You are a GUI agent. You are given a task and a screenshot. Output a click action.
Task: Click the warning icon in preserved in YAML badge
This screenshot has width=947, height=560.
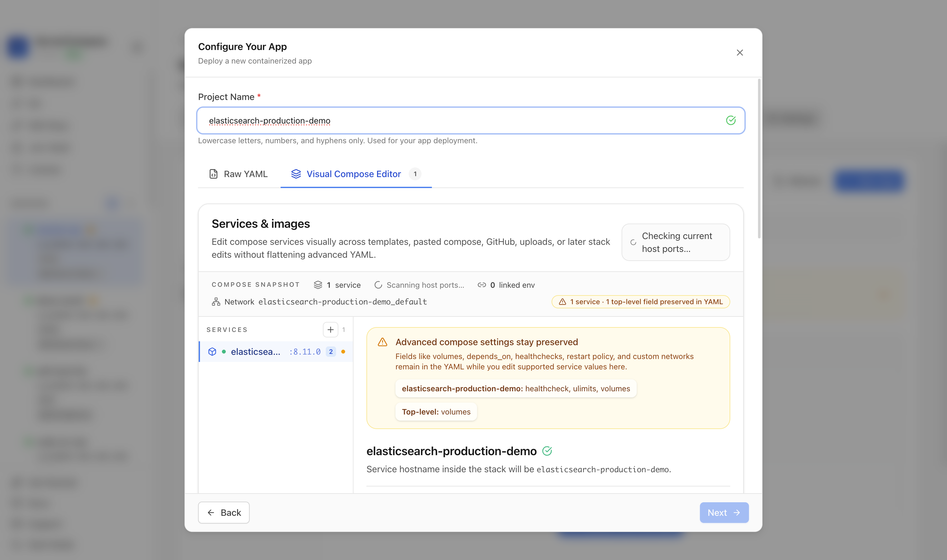coord(562,302)
